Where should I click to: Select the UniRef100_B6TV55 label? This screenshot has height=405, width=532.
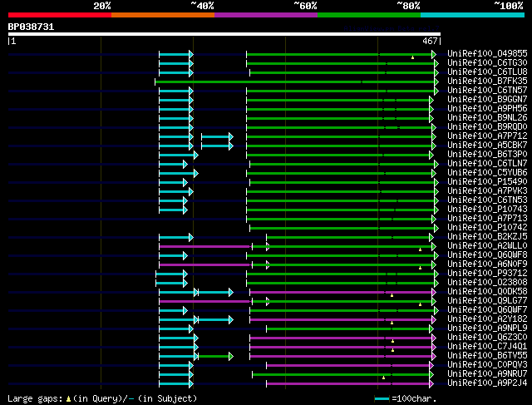[x=487, y=356]
